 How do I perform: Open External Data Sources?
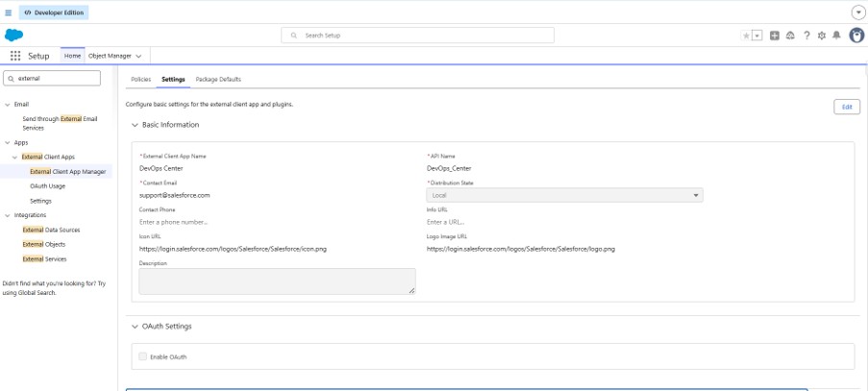[51, 230]
